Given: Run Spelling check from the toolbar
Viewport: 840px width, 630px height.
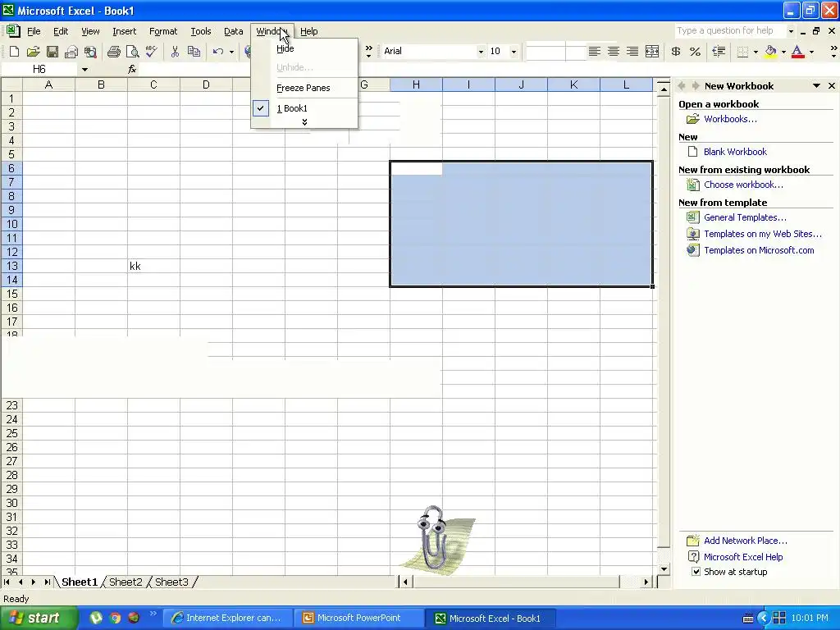Looking at the screenshot, I should [152, 52].
